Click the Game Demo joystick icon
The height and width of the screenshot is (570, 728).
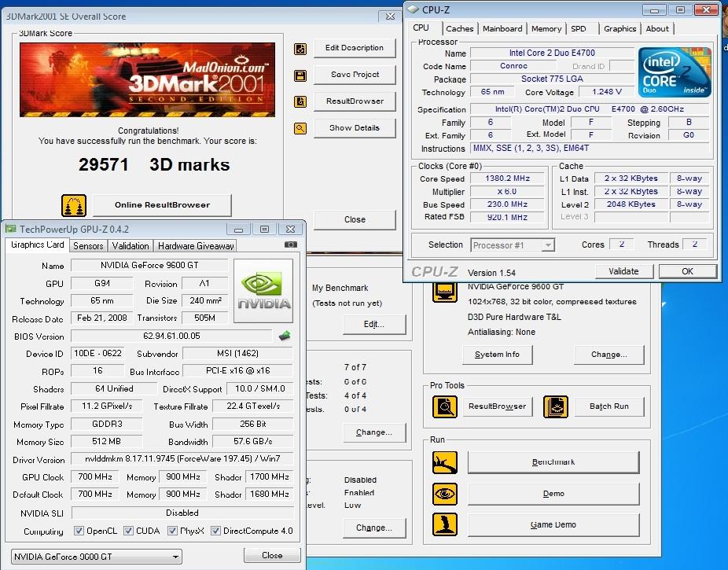point(445,524)
